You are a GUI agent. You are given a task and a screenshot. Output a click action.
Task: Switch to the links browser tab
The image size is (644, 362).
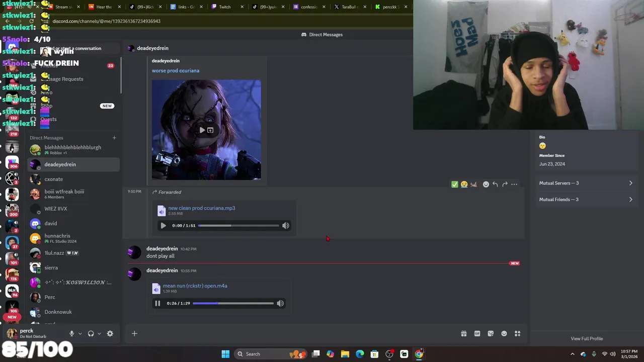tap(186, 7)
